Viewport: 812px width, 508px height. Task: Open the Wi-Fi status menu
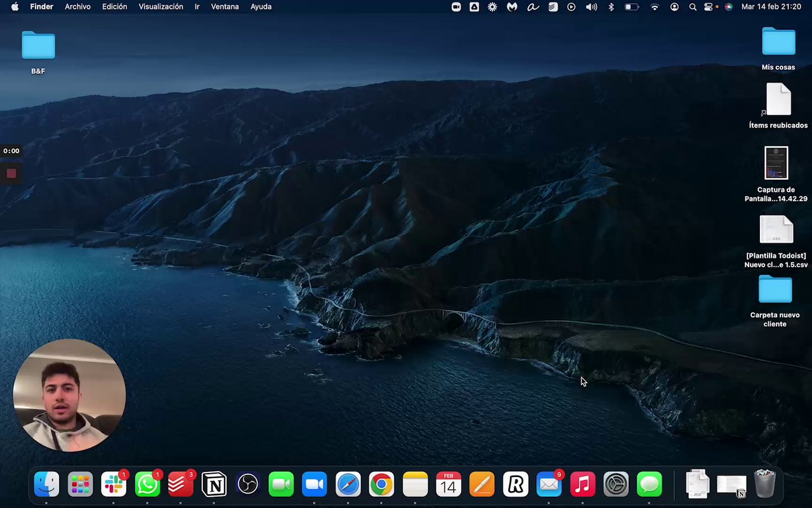(x=655, y=7)
